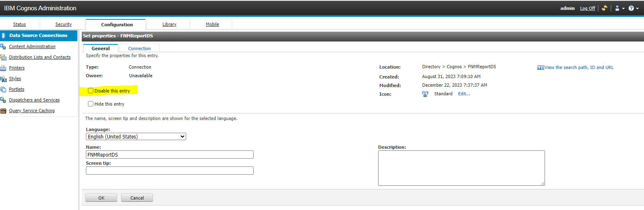
Task: Open View the search path, ID and URL
Action: [x=579, y=67]
